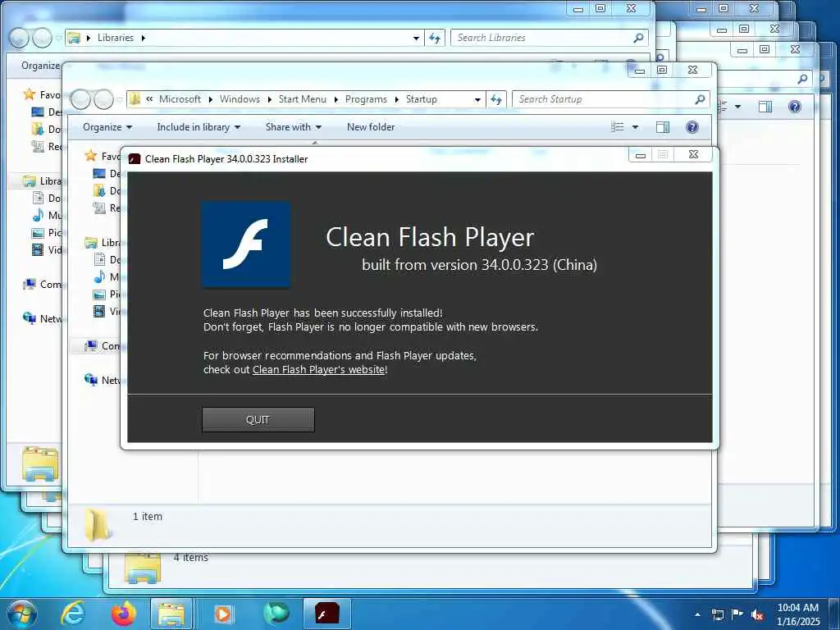Click back button in Libraries window
This screenshot has height=630, width=840.
20,38
